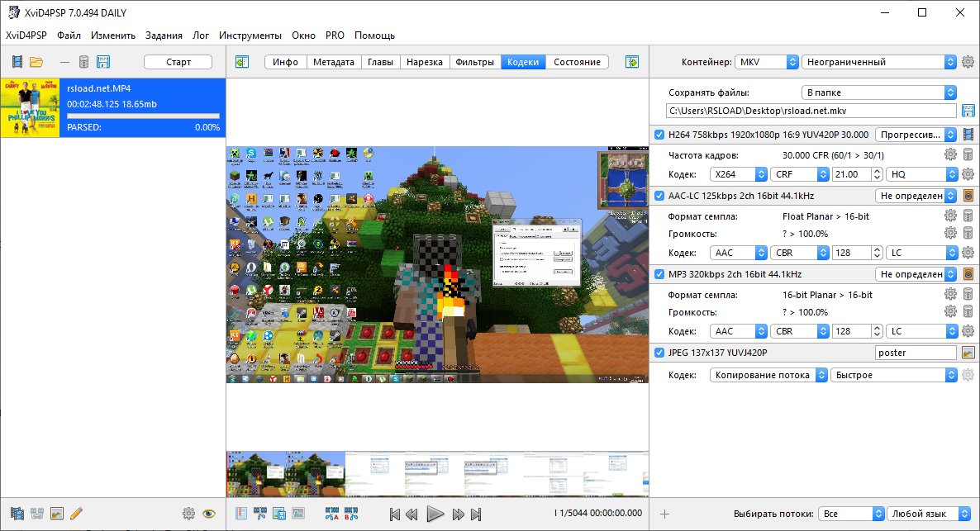Screen dimensions: 980x531
Task: Open the CRF rate mode dropdown
Action: pyautogui.click(x=799, y=174)
